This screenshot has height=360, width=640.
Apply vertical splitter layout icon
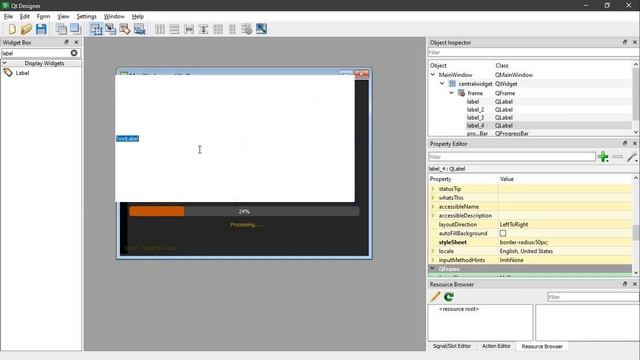click(203, 29)
